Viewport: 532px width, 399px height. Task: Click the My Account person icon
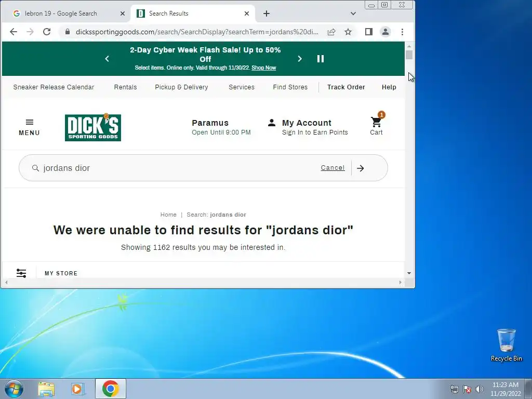tap(271, 123)
